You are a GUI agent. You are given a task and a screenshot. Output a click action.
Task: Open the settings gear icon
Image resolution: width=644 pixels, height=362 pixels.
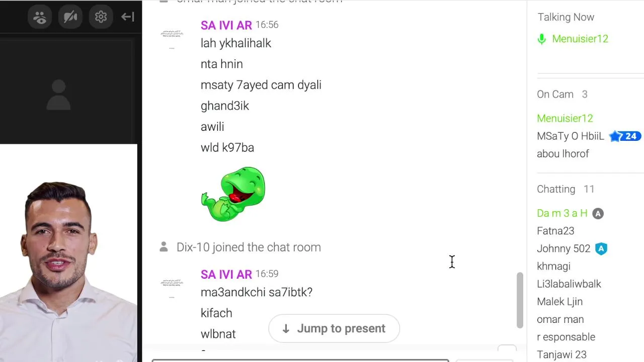click(101, 17)
